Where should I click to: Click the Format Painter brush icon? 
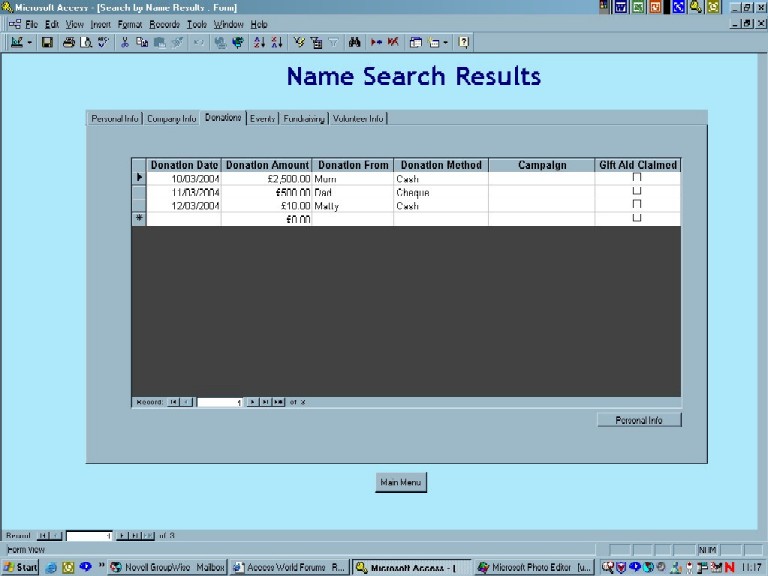pos(177,43)
